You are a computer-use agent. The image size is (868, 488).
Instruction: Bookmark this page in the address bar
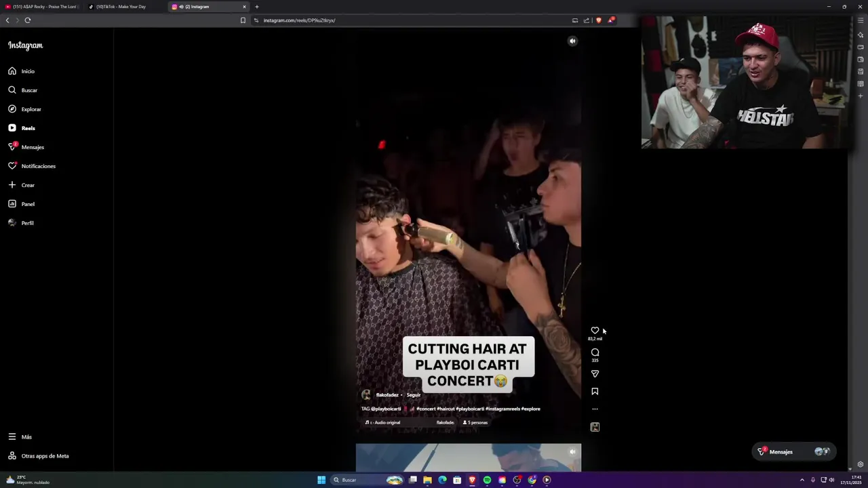[x=243, y=20]
